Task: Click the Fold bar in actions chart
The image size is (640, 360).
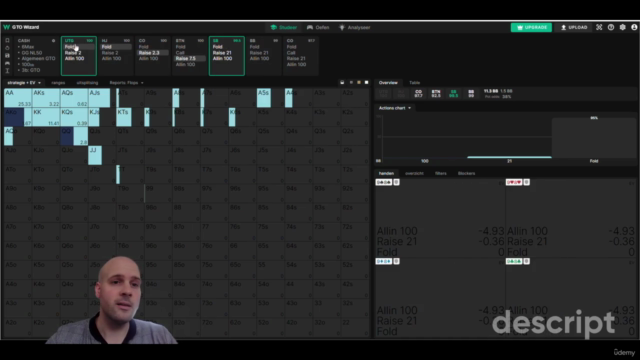Action: coord(594,138)
